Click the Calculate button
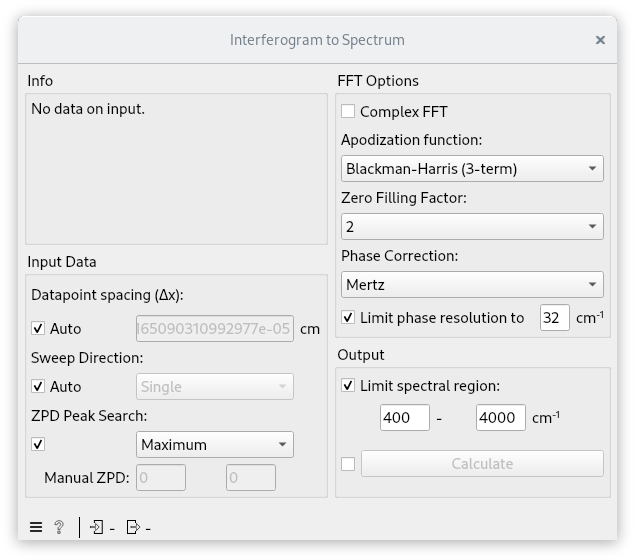Viewport: 635px width, 560px height. 482,464
